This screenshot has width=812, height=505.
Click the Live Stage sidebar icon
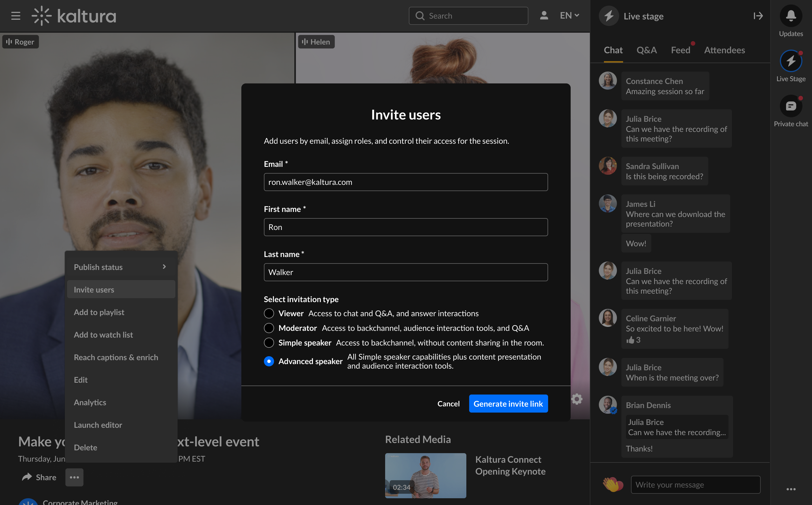791,61
